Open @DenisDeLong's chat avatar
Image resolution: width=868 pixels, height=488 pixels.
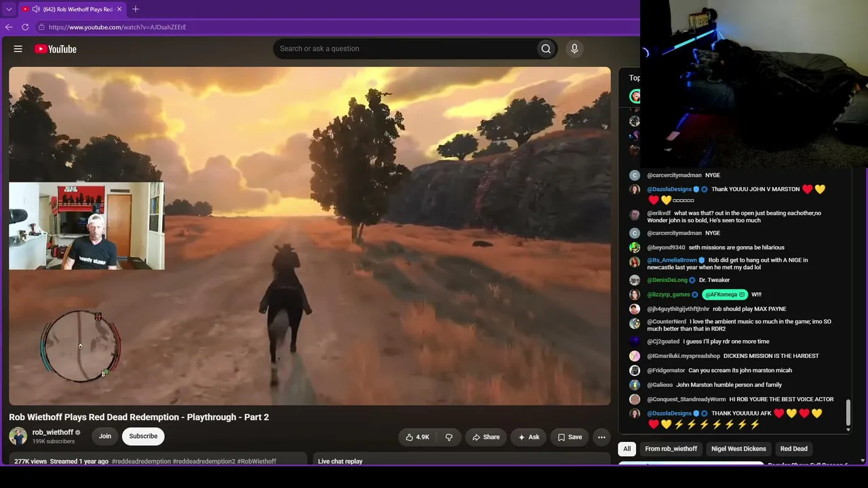point(635,280)
